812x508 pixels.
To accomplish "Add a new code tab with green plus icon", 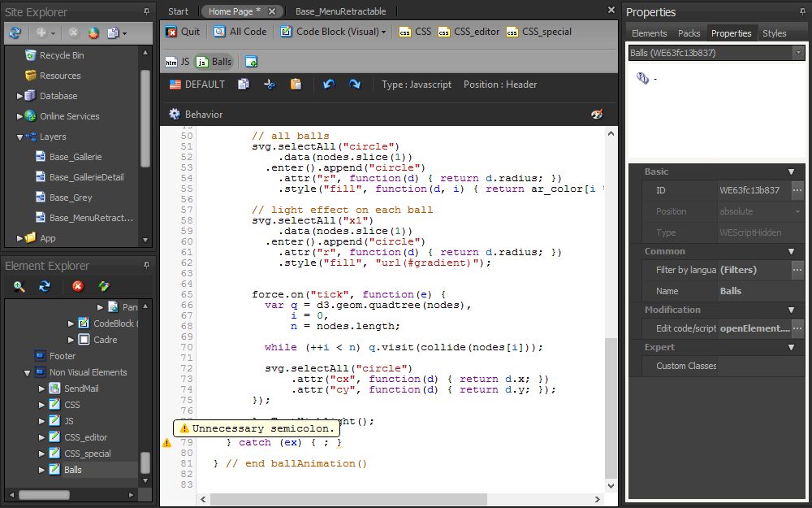I will coord(249,61).
